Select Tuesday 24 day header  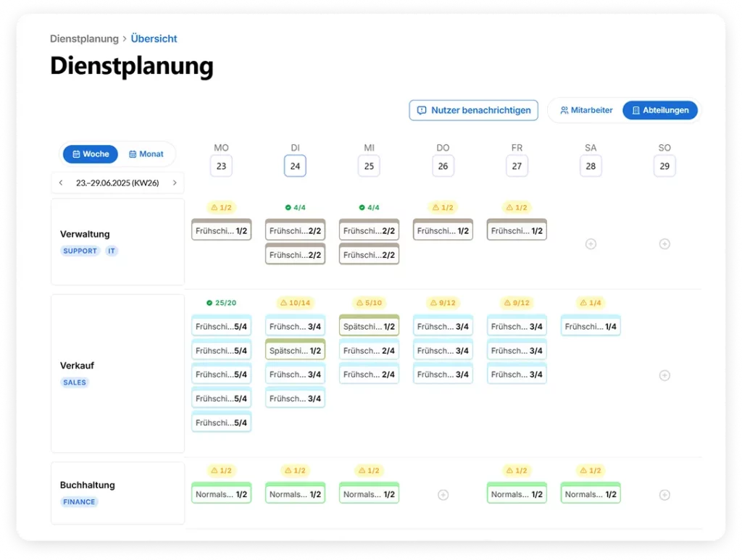[296, 166]
